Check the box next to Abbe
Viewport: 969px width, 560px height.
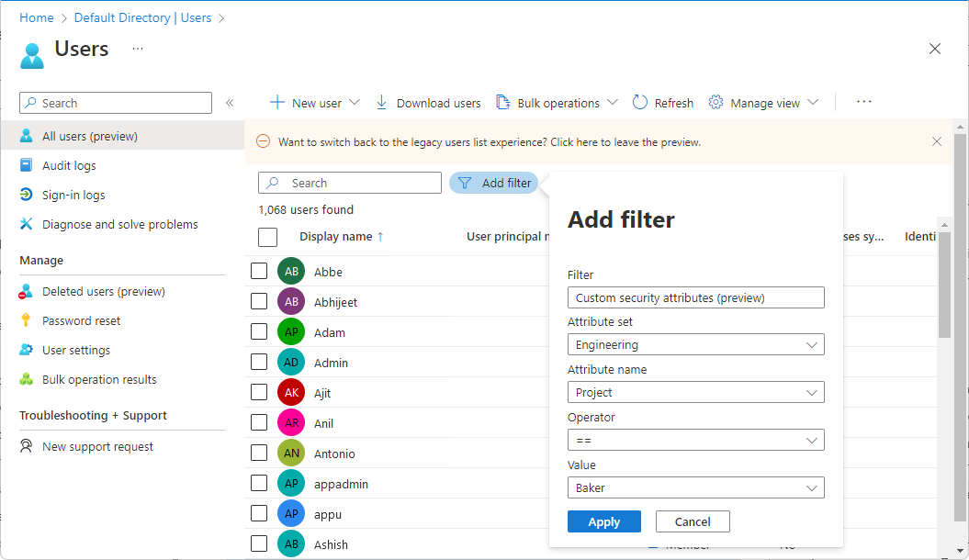click(259, 271)
